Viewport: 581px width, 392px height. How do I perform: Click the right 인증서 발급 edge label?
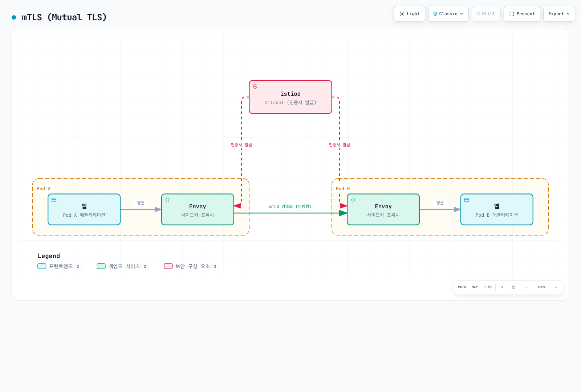click(340, 145)
